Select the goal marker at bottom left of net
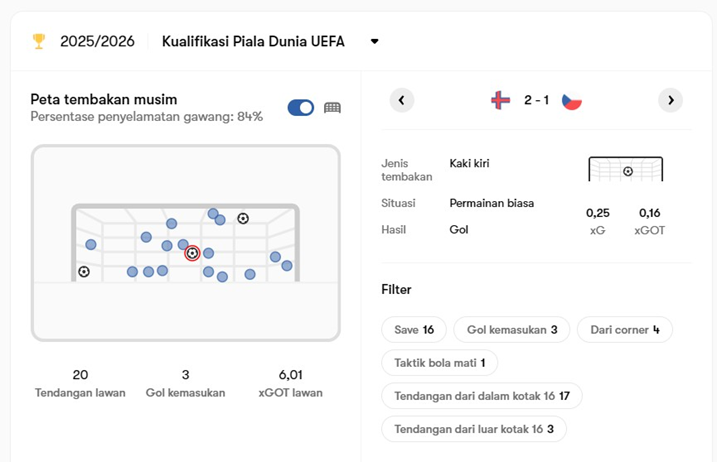 pos(84,271)
